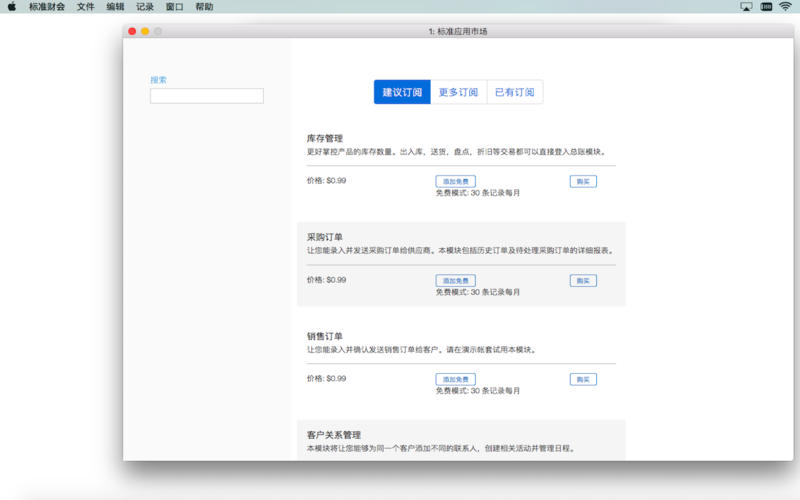
Task: Switch to the 建议订阅 tab
Action: point(402,92)
